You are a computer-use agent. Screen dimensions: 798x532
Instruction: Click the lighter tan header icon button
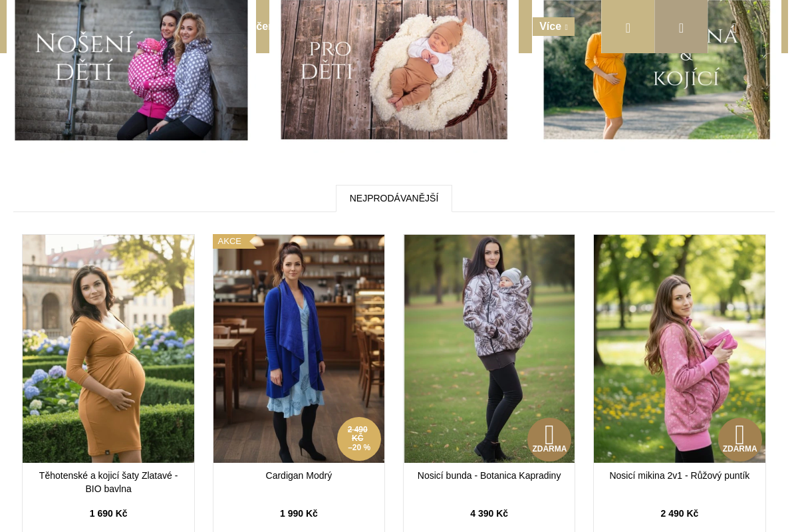tap(628, 27)
